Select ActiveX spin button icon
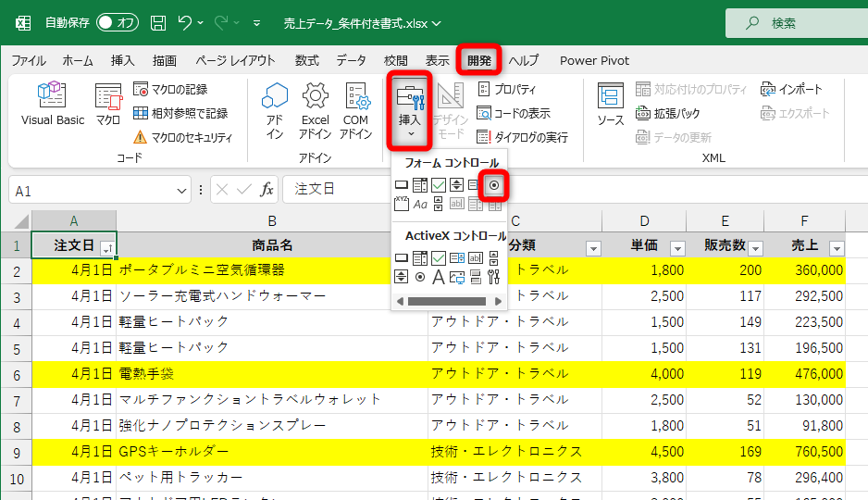 click(x=402, y=276)
